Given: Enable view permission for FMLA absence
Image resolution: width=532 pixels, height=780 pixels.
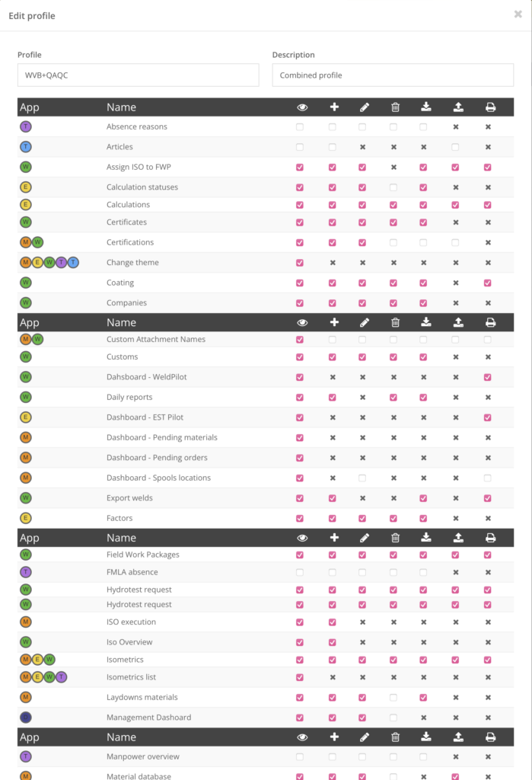Looking at the screenshot, I should pyautogui.click(x=300, y=573).
